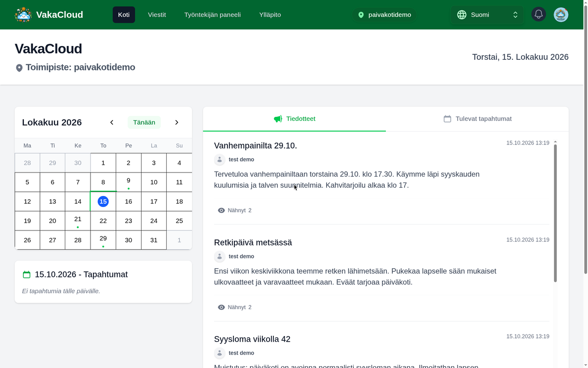Open the Syysloma viikolla 42 announcement title

(x=252, y=339)
